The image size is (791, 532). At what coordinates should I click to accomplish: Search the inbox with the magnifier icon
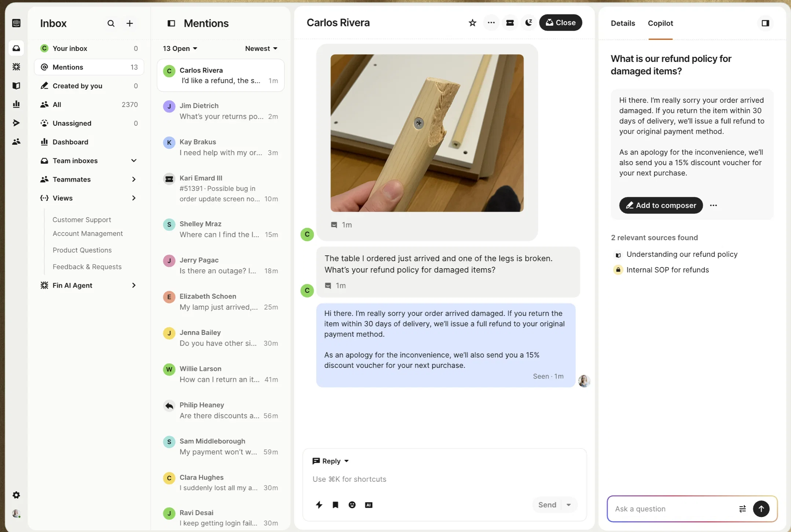(x=111, y=23)
